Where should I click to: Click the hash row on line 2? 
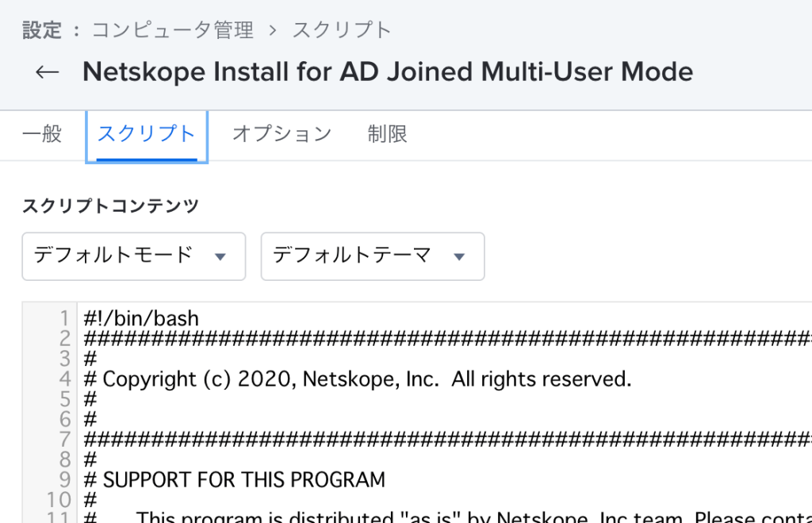(447, 338)
